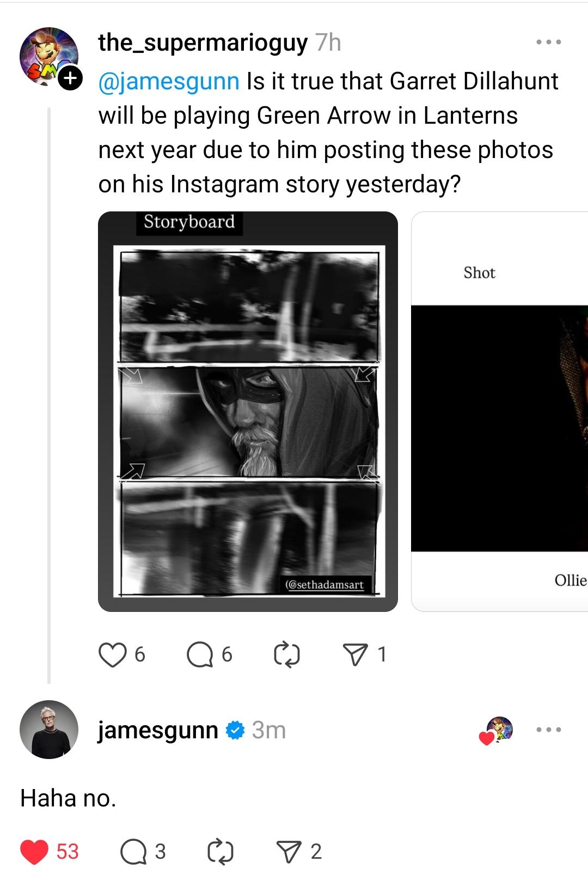Share the_supermarioguy's post via send icon
This screenshot has width=588, height=886.
pyautogui.click(x=356, y=654)
